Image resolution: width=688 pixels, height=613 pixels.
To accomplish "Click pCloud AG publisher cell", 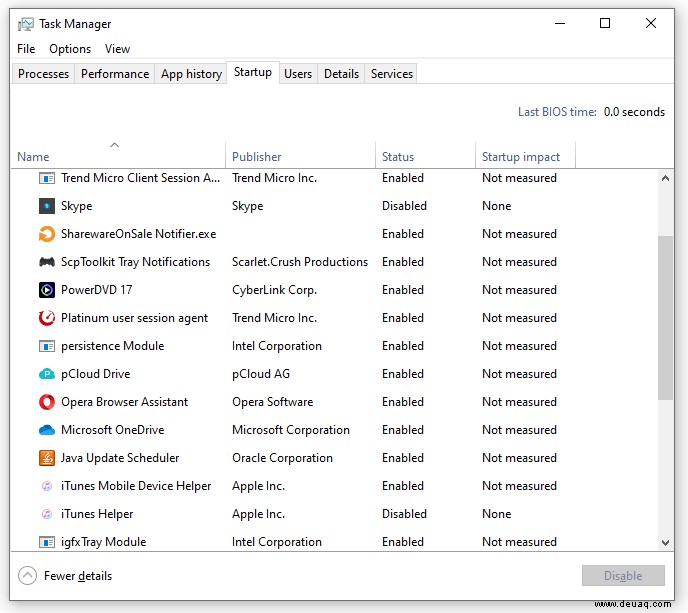I will tap(261, 374).
